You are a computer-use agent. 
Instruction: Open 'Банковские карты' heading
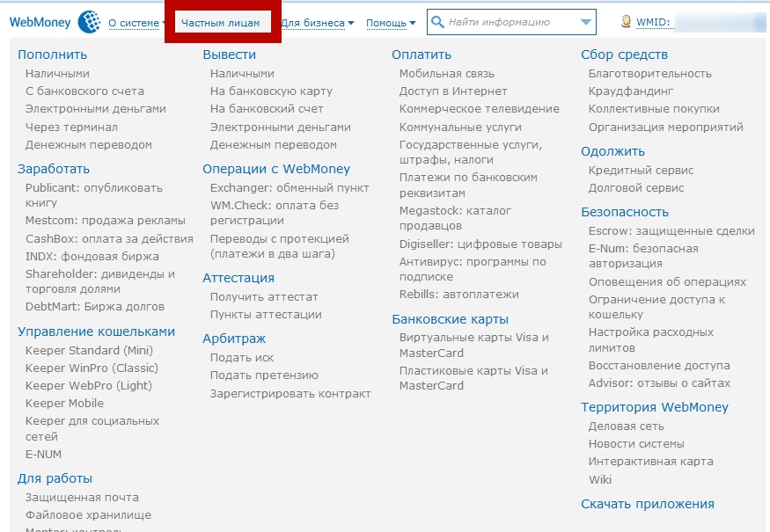[x=450, y=319]
